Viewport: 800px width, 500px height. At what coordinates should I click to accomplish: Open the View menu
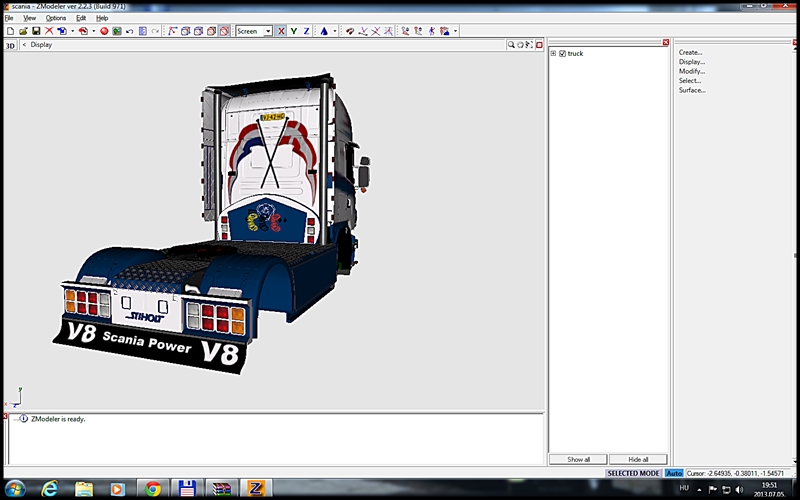click(x=30, y=18)
